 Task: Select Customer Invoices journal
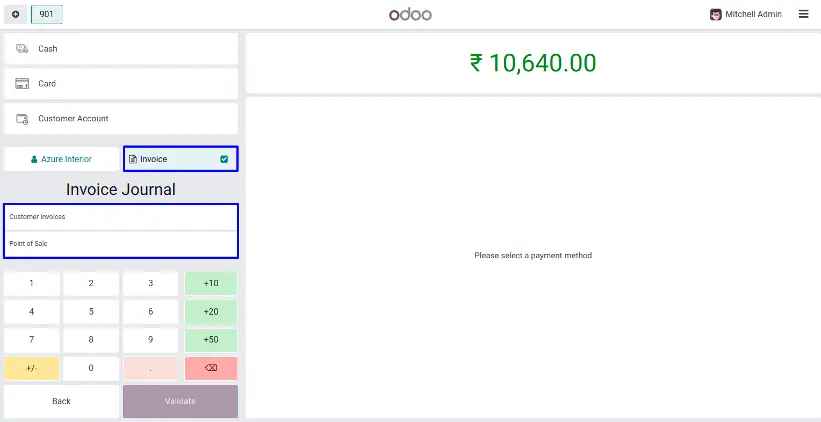pyautogui.click(x=121, y=217)
